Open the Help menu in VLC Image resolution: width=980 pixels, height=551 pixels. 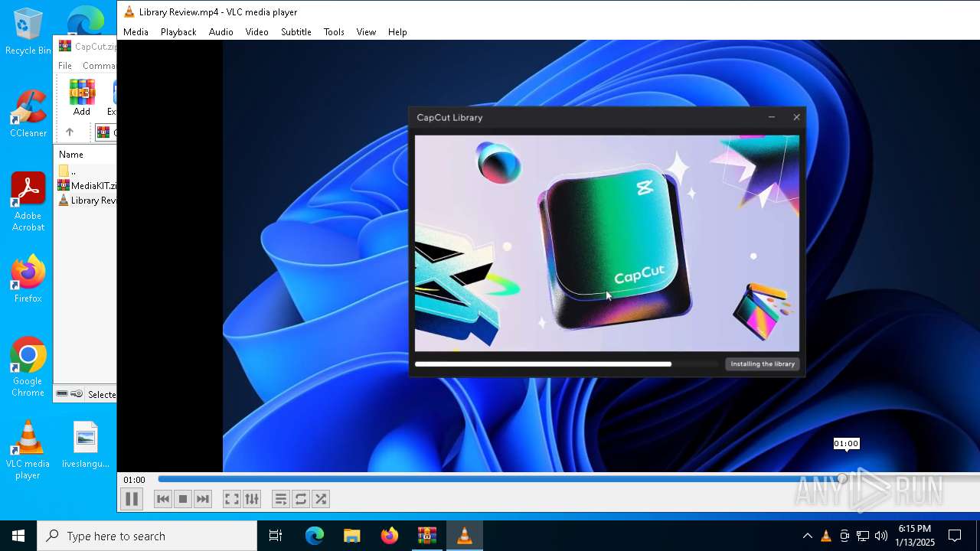(397, 32)
